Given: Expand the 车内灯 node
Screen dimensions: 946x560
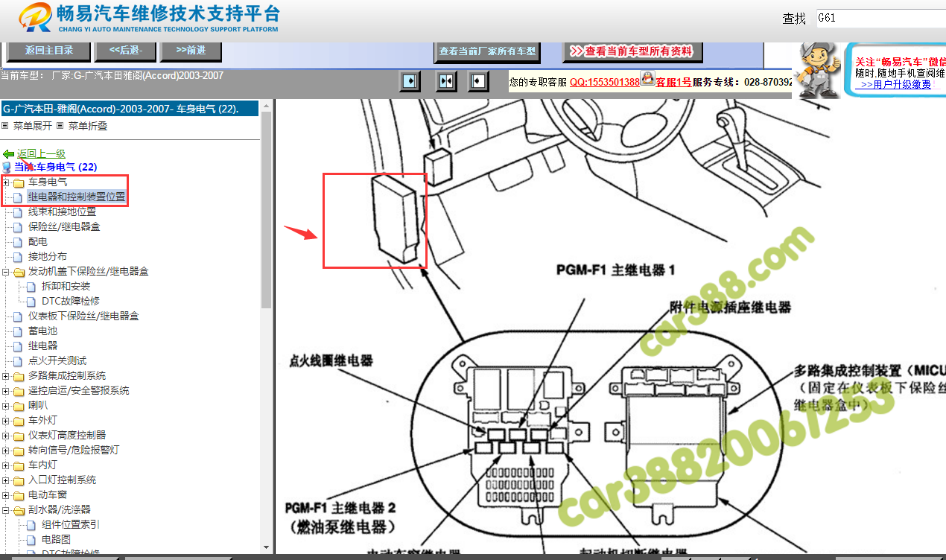Looking at the screenshot, I should tap(6, 465).
